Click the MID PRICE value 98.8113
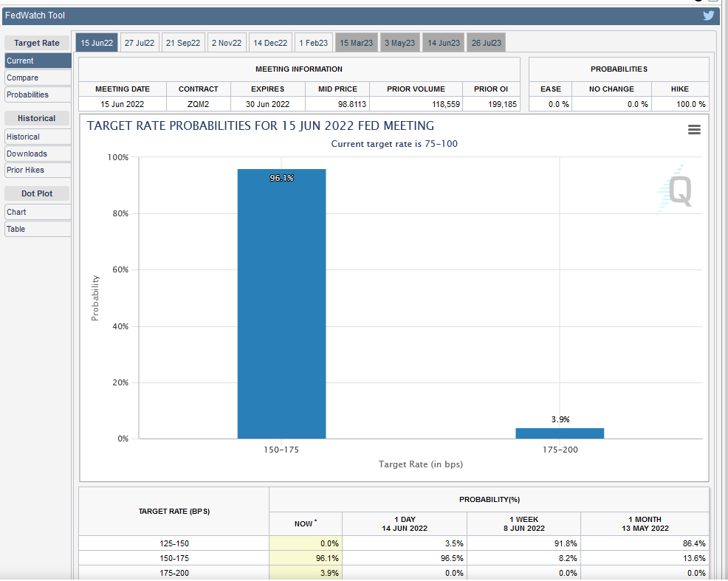The width and height of the screenshot is (728, 581). 352,104
